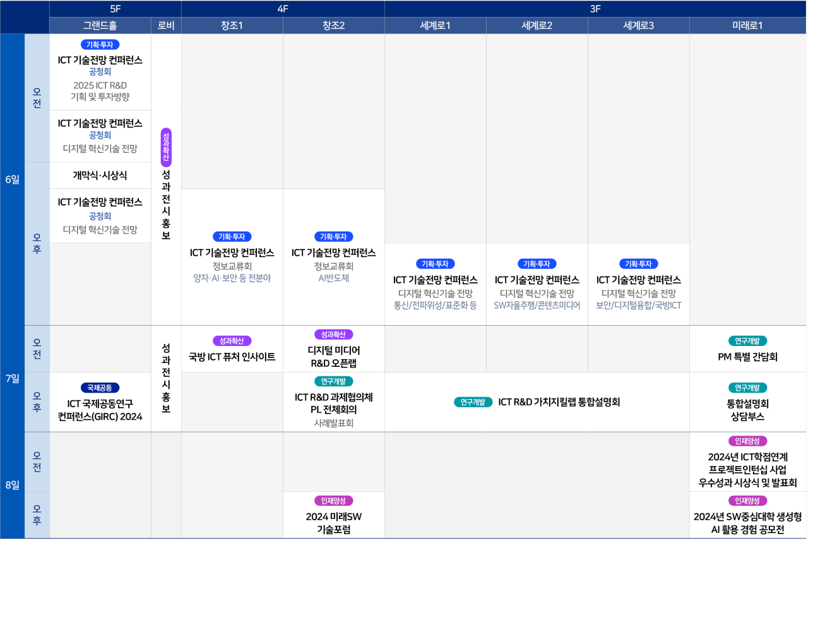The height and width of the screenshot is (644, 818).
Task: Select the 세계로3 column header
Action: pos(639,25)
